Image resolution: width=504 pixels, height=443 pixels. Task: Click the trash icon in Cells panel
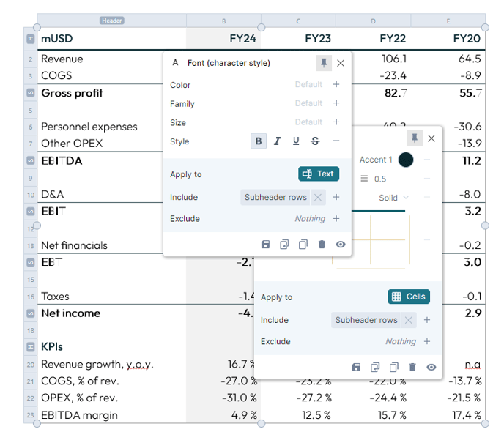click(412, 368)
